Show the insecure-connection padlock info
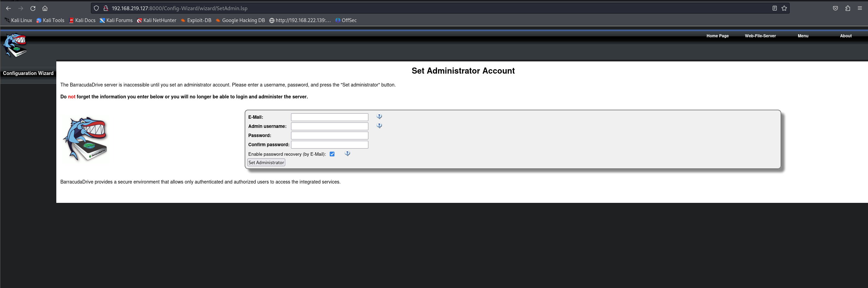 tap(106, 8)
